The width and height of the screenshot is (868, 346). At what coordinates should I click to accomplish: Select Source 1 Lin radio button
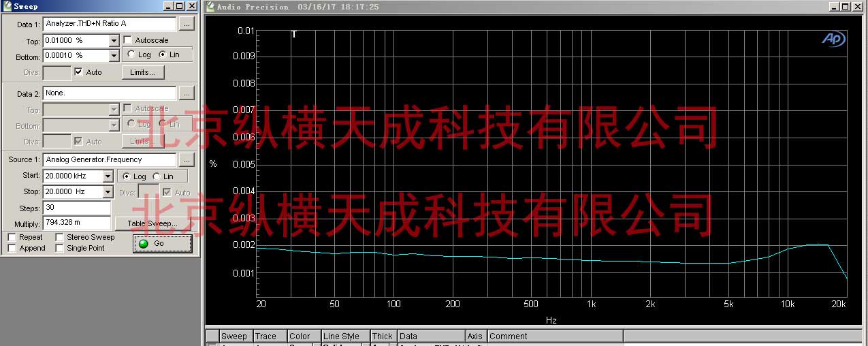pos(156,176)
